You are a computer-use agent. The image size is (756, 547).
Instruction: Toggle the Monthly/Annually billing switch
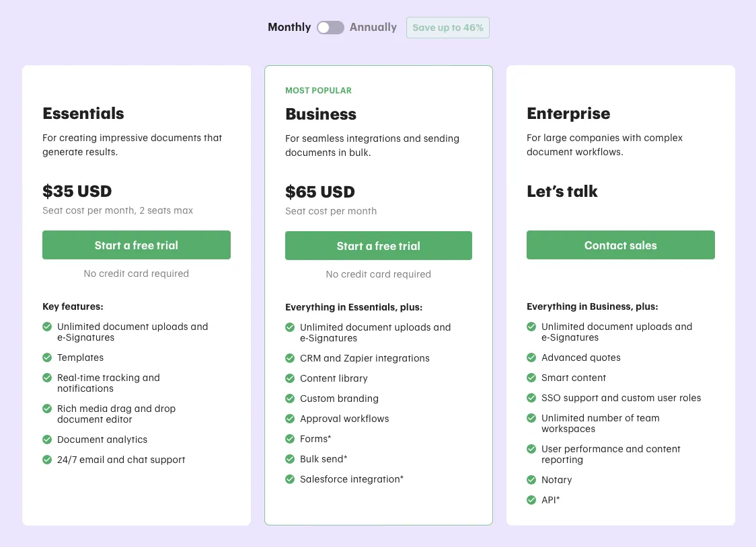[330, 28]
